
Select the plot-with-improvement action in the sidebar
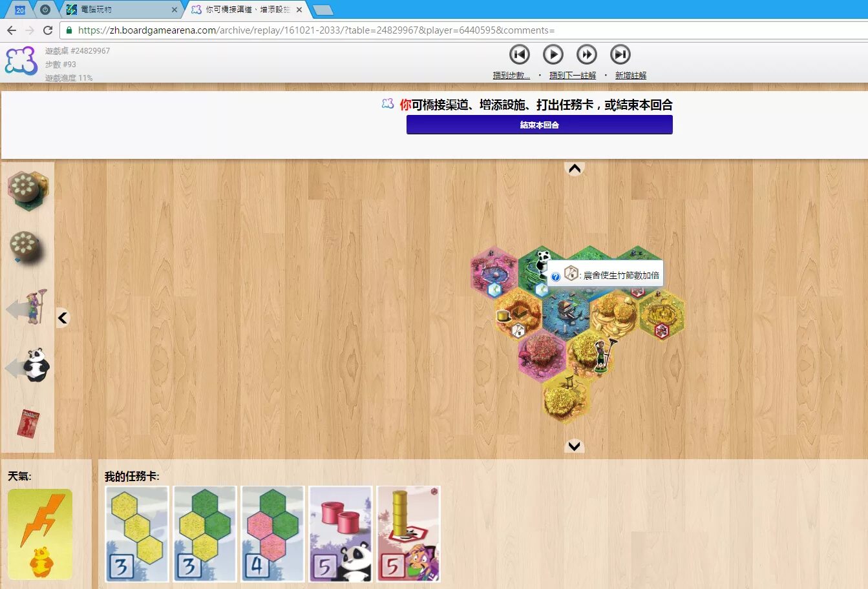(28, 191)
